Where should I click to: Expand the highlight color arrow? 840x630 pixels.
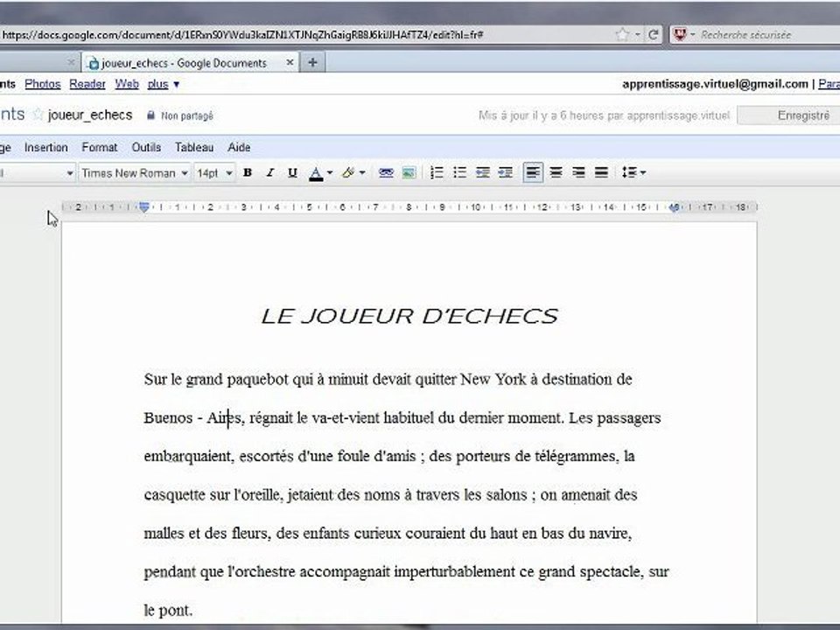362,173
